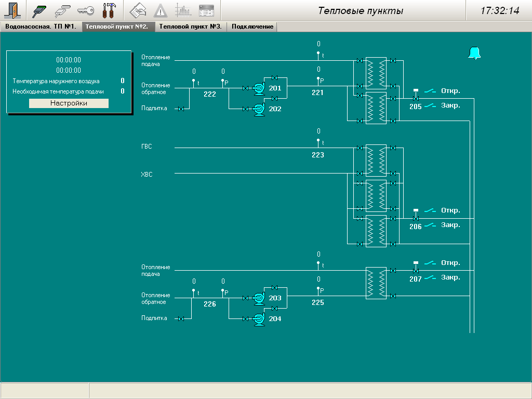Image resolution: width=532 pixels, height=399 pixels.
Task: Click the key access icon
Action: tap(86, 10)
